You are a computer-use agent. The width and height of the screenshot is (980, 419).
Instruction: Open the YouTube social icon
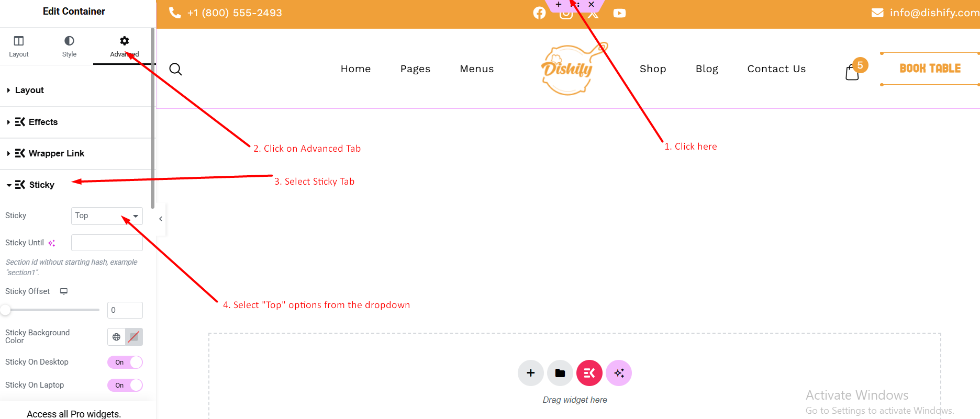[619, 13]
